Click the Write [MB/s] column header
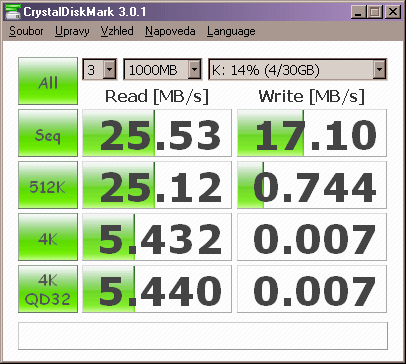This screenshot has width=406, height=364. coord(312,97)
